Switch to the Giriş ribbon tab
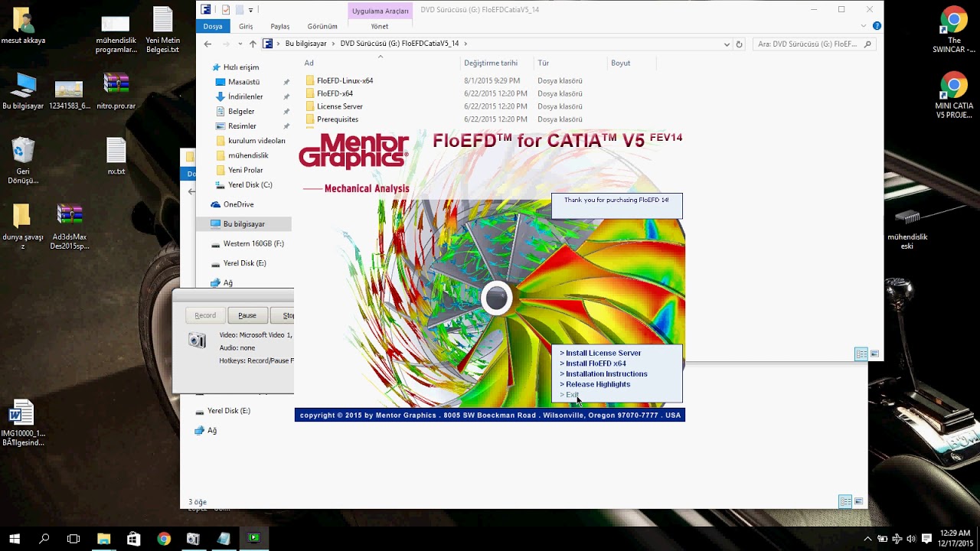The image size is (980, 551). pos(246,26)
